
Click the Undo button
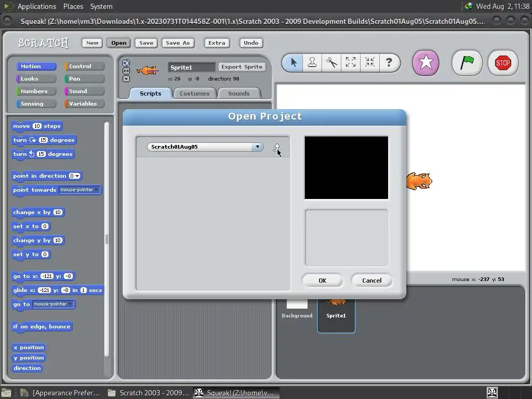(251, 43)
